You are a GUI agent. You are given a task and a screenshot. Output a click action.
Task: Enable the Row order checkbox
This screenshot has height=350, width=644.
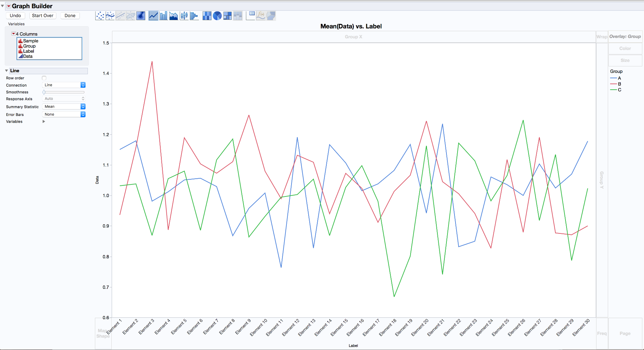pos(44,78)
